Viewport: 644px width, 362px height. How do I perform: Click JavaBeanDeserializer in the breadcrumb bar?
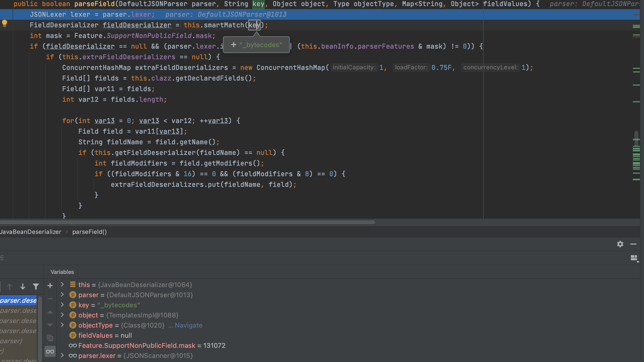pos(31,232)
